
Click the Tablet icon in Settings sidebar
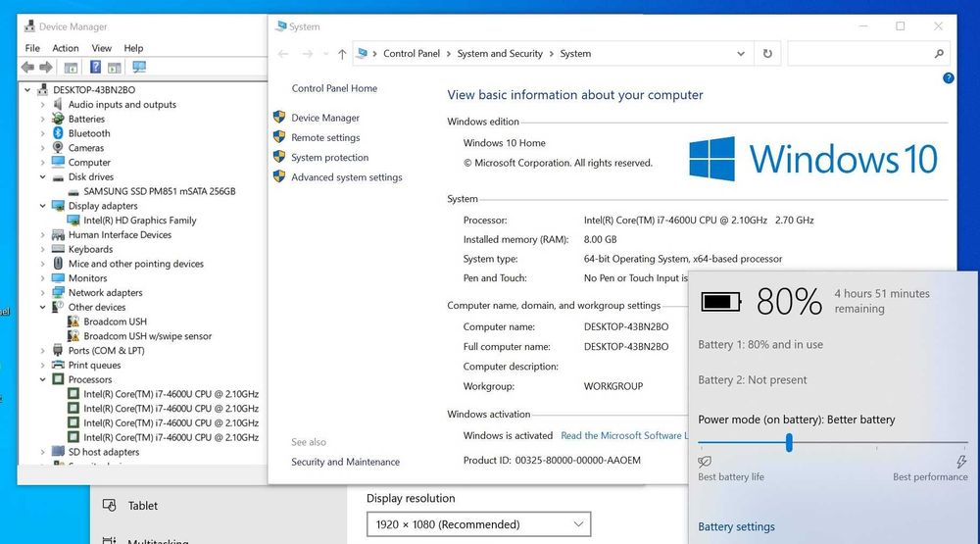[110, 505]
